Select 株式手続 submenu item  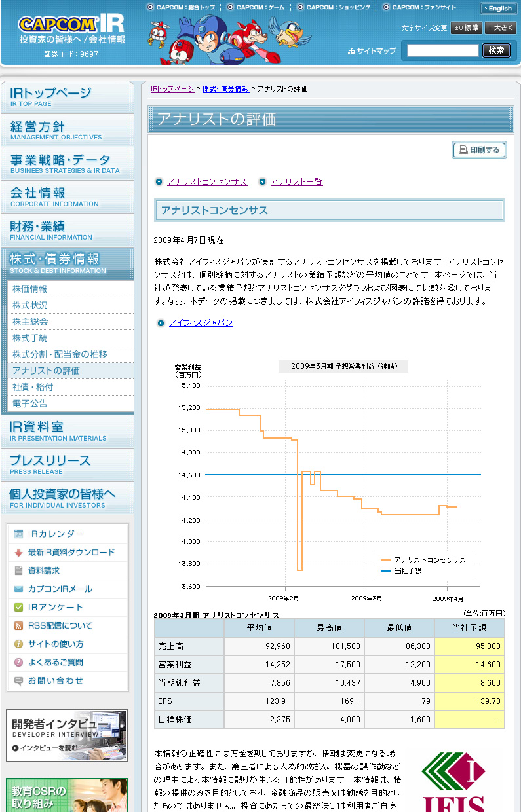[x=71, y=338]
